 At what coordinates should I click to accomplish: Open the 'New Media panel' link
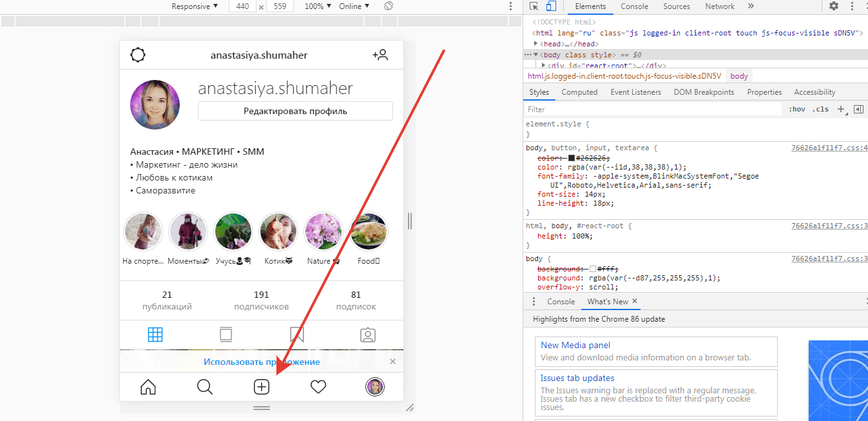[x=575, y=345]
